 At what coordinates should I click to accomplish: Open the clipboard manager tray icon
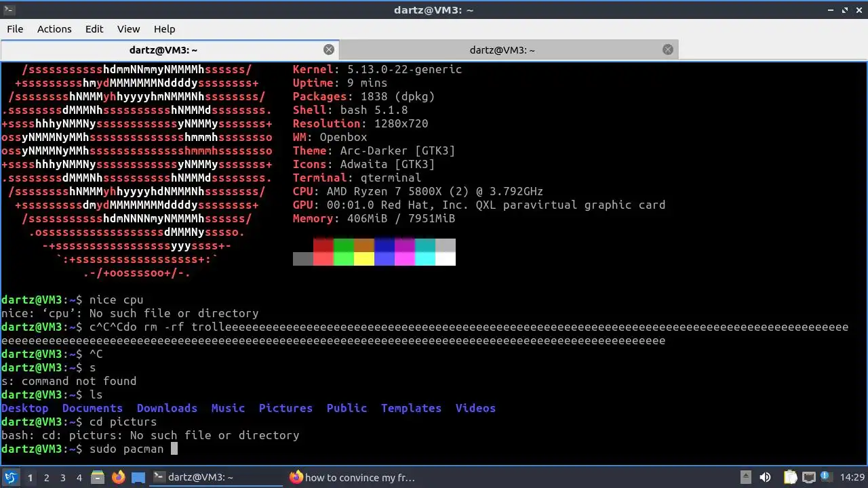[791, 477]
